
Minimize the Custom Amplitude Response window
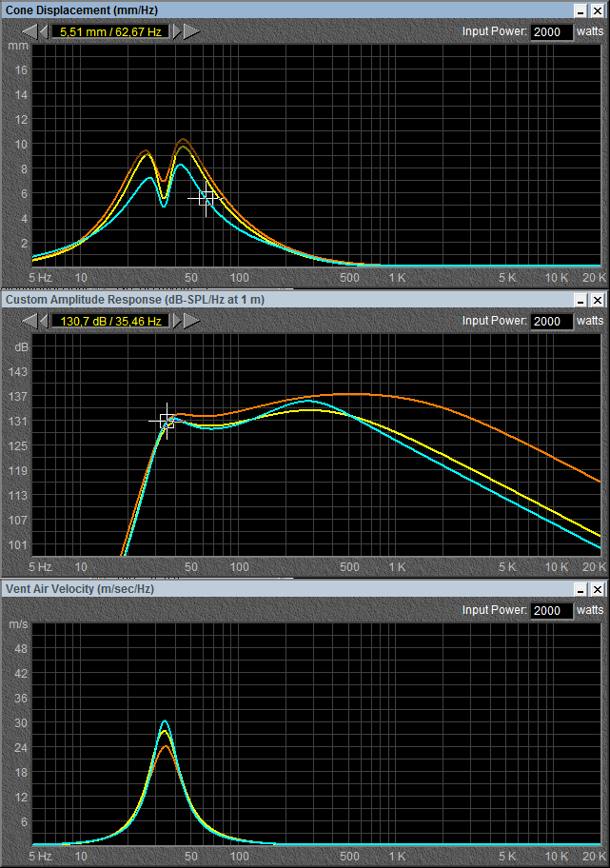pos(580,300)
